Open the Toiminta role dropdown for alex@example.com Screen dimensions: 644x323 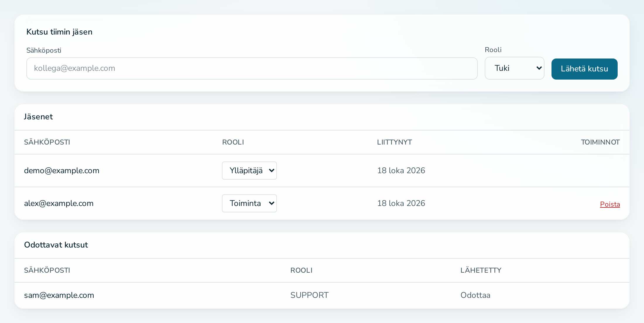(249, 203)
